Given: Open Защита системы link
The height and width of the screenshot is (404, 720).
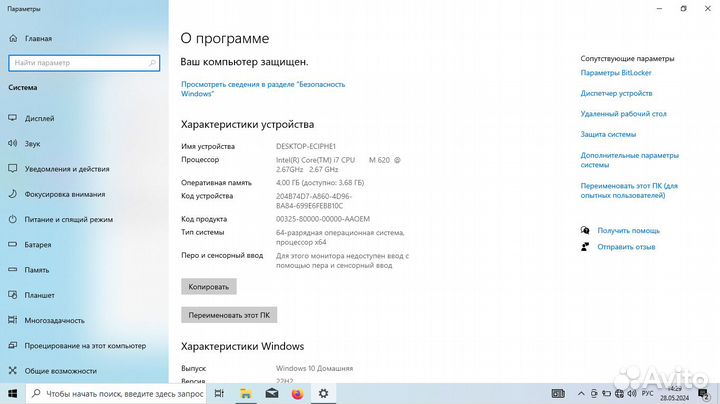Looking at the screenshot, I should coord(608,135).
